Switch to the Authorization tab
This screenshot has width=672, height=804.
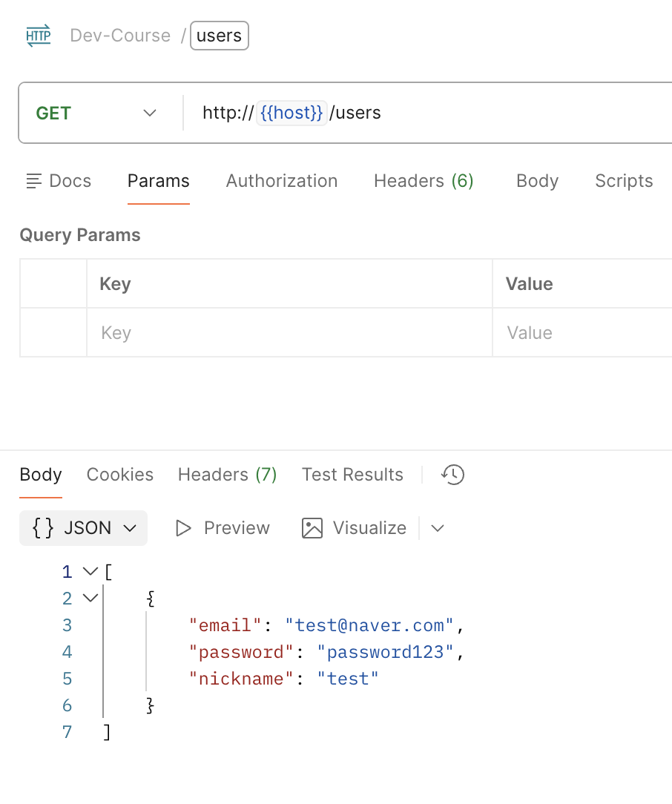click(x=282, y=181)
